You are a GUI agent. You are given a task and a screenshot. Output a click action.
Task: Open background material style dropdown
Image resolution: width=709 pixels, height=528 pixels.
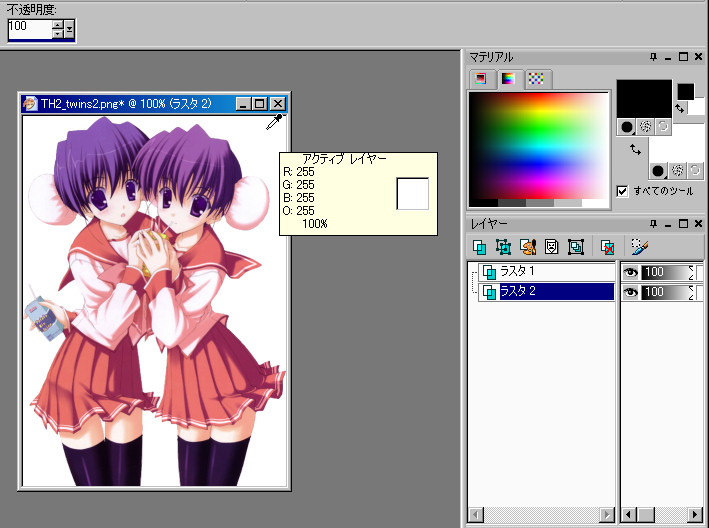[x=658, y=170]
